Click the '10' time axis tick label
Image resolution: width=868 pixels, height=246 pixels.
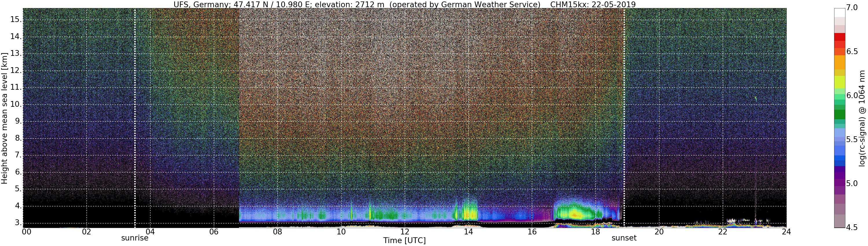pyautogui.click(x=341, y=232)
